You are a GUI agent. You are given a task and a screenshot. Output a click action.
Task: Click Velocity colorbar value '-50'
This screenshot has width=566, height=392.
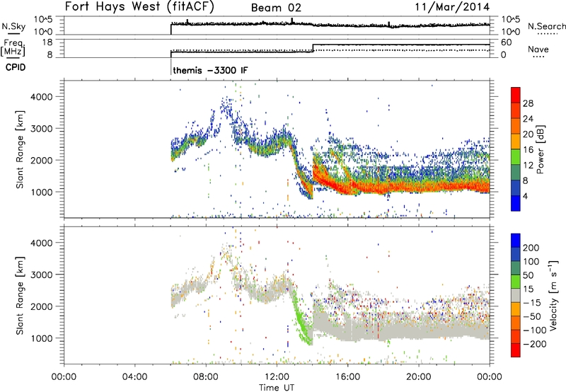(x=532, y=316)
